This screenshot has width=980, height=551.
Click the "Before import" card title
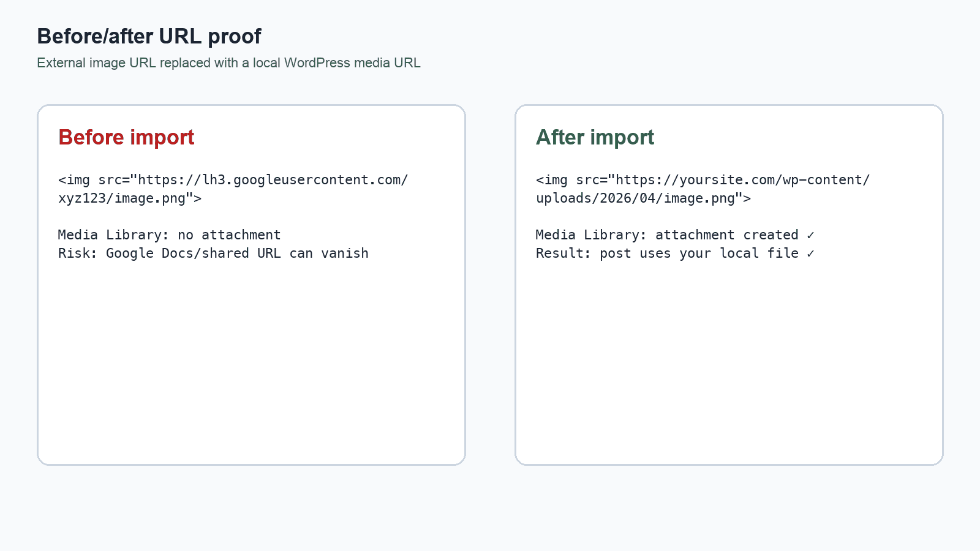tap(126, 137)
